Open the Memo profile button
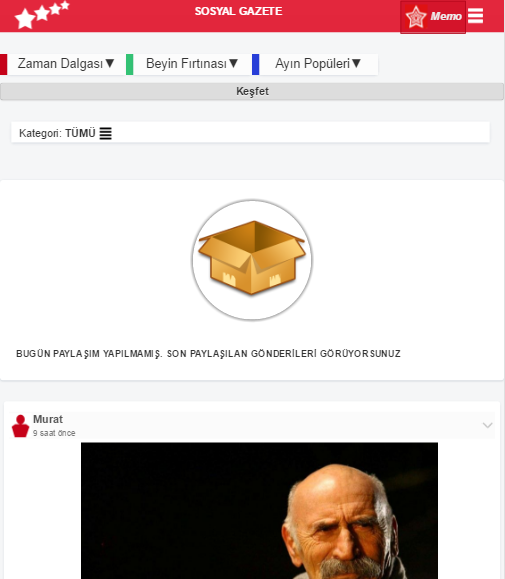Viewport: 505px width, 579px height. click(x=433, y=17)
